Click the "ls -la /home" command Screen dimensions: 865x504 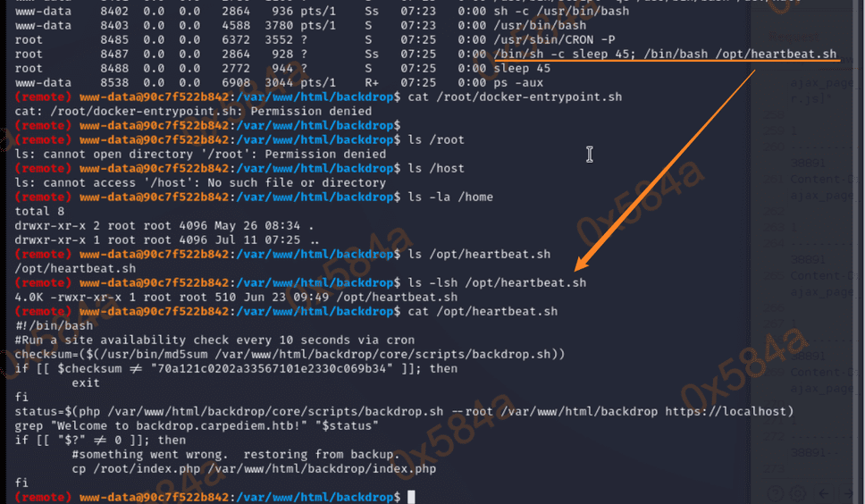point(450,197)
